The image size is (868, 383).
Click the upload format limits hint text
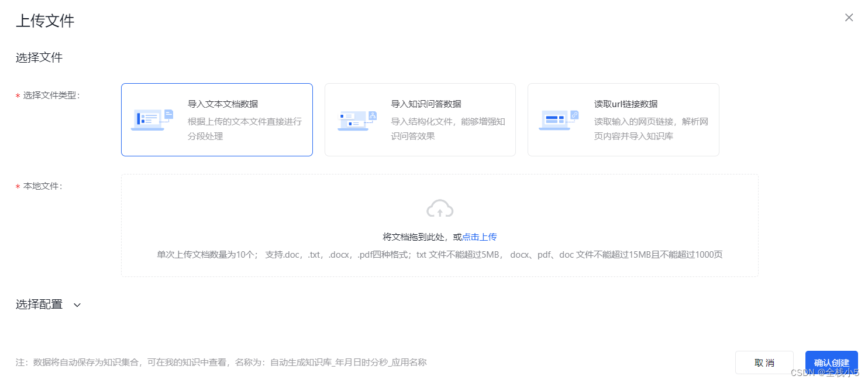pyautogui.click(x=440, y=255)
